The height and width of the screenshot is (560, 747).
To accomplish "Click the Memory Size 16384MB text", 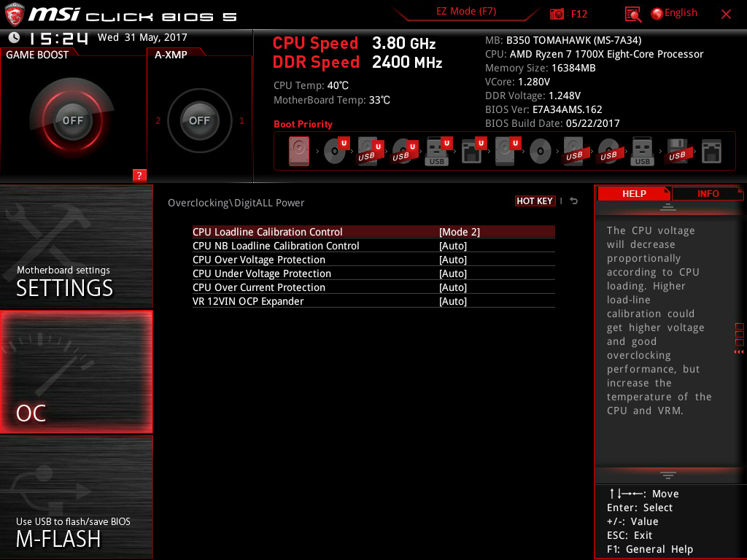I will pyautogui.click(x=541, y=68).
